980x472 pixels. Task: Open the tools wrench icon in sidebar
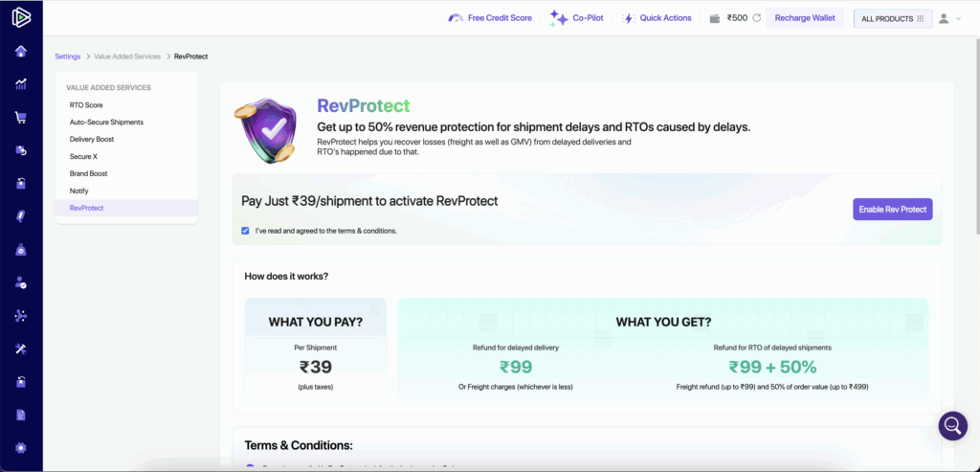point(21,348)
